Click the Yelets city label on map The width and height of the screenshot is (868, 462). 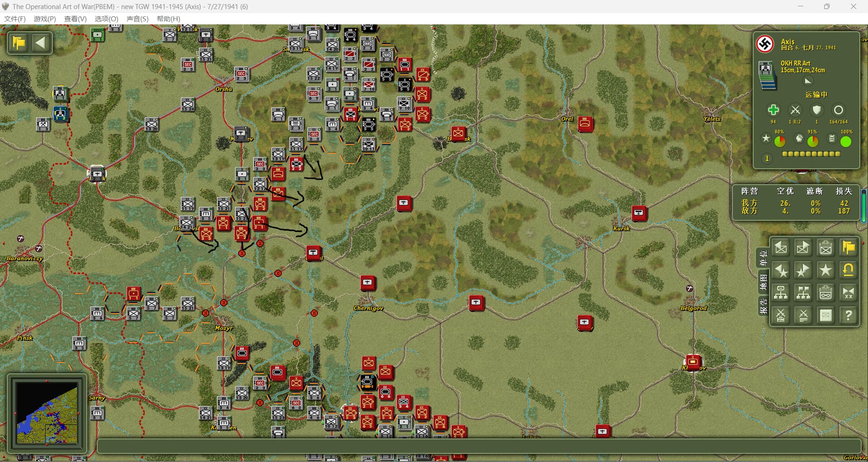712,119
